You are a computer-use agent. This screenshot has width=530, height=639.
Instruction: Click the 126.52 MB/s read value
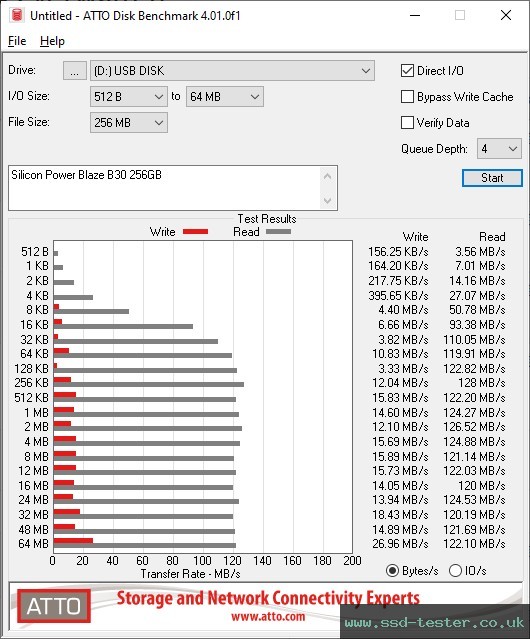(475, 427)
